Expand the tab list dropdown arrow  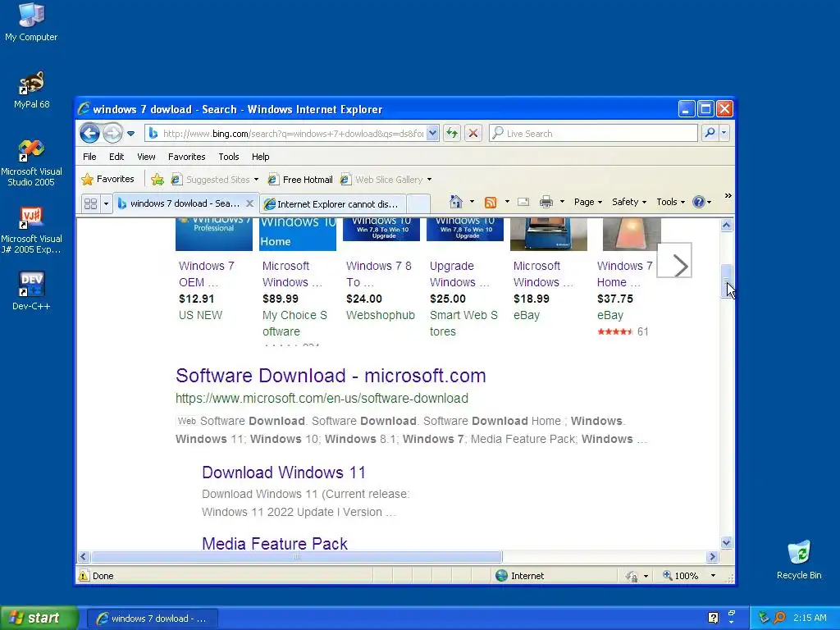pos(106,203)
